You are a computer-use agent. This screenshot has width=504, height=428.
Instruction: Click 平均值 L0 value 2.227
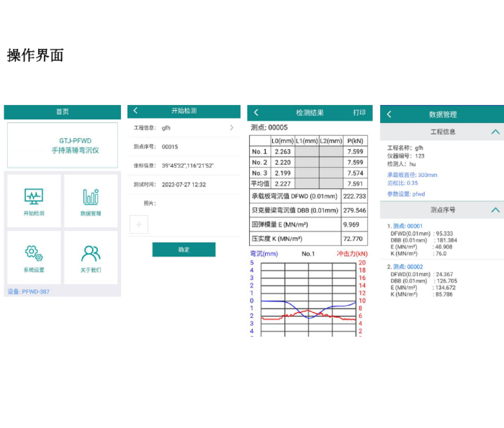click(282, 183)
